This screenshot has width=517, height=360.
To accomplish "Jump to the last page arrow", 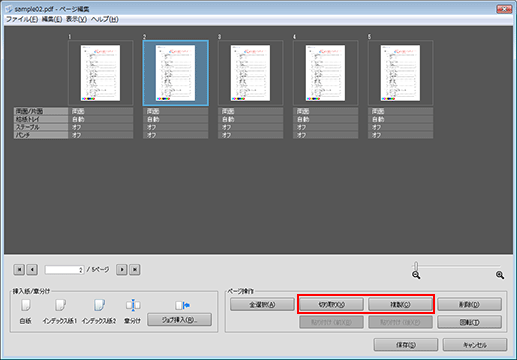I will click(135, 269).
